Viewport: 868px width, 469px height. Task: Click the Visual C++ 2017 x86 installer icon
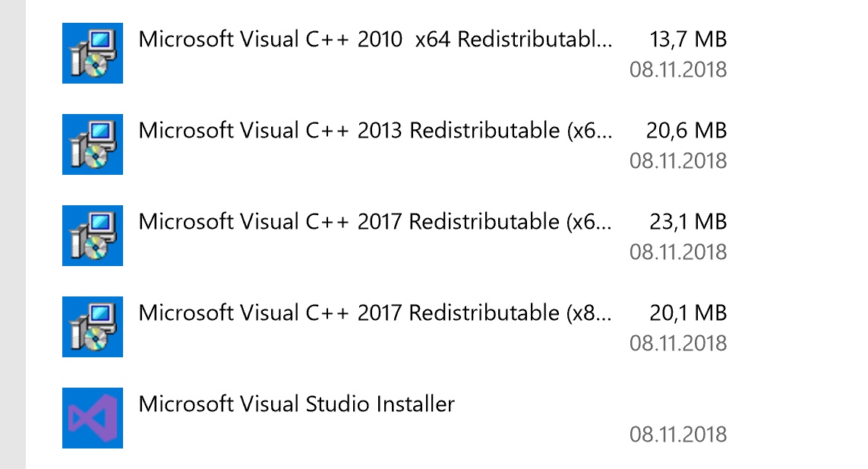[93, 327]
